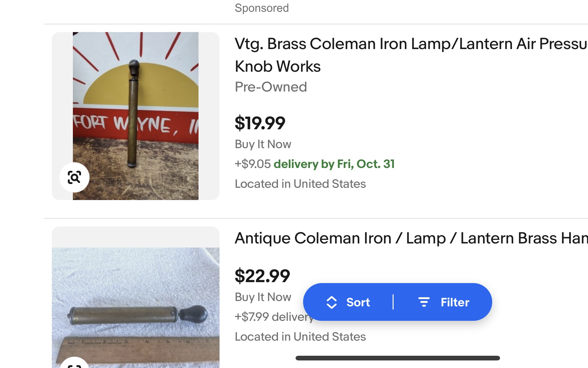The width and height of the screenshot is (588, 368).
Task: Tap the partial image search icon on second thumbnail
Action: click(x=74, y=362)
